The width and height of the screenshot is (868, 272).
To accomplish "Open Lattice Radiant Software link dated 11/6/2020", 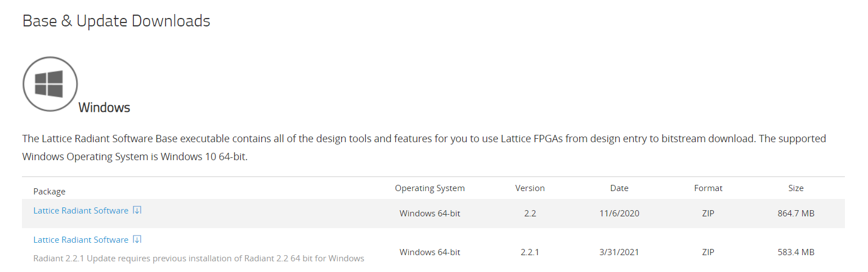I will coord(80,211).
